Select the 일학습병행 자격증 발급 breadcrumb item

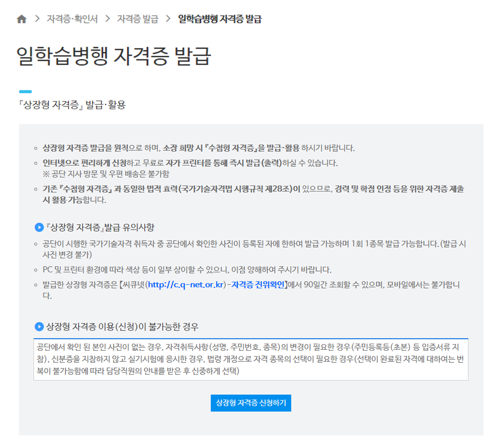coord(220,19)
